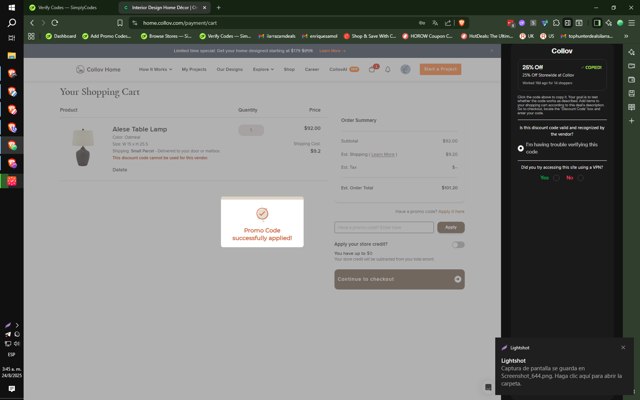Copy the 25% Off code card
Image resolution: width=640 pixels, height=400 pixels.
point(562,75)
